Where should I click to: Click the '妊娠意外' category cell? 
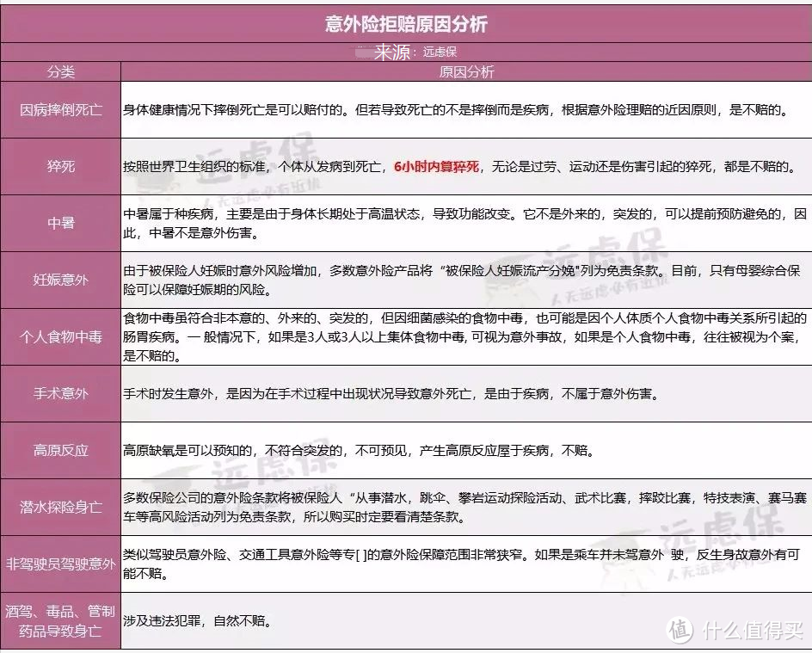click(60, 280)
